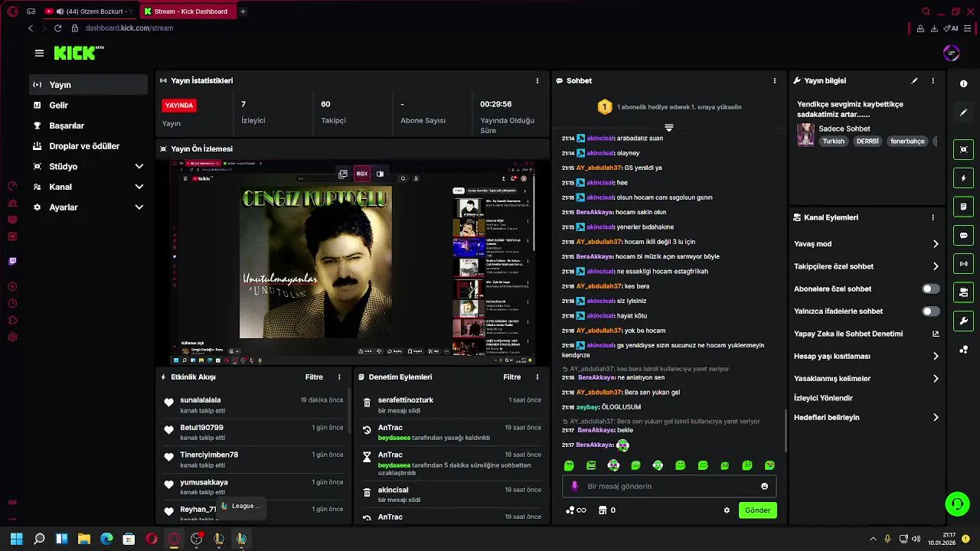The height and width of the screenshot is (551, 980).
Task: Toggle the chat bubble widget in the right toolbar
Action: pyautogui.click(x=964, y=235)
